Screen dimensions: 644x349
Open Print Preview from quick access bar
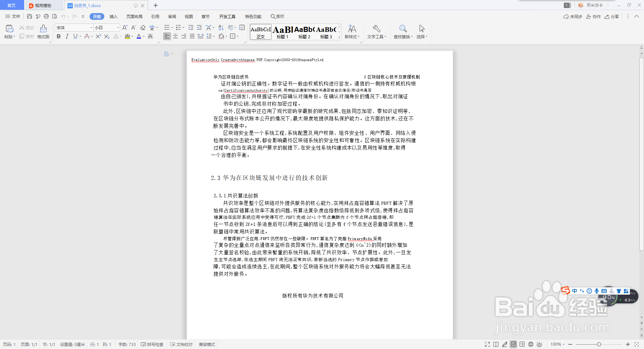pyautogui.click(x=55, y=16)
